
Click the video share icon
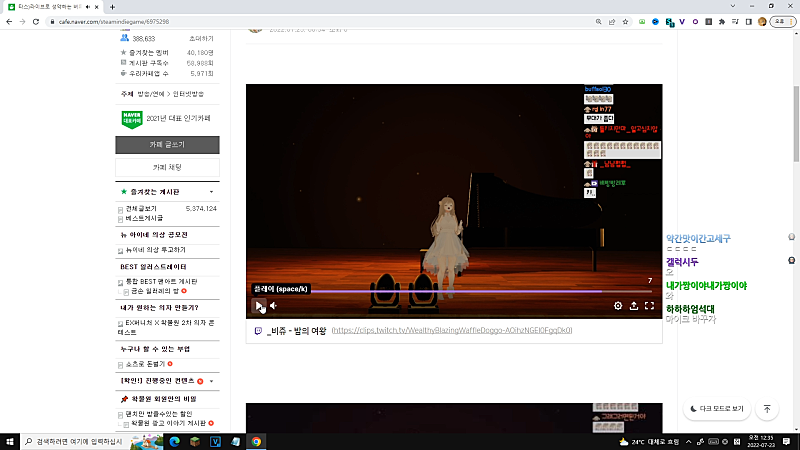pyautogui.click(x=633, y=306)
